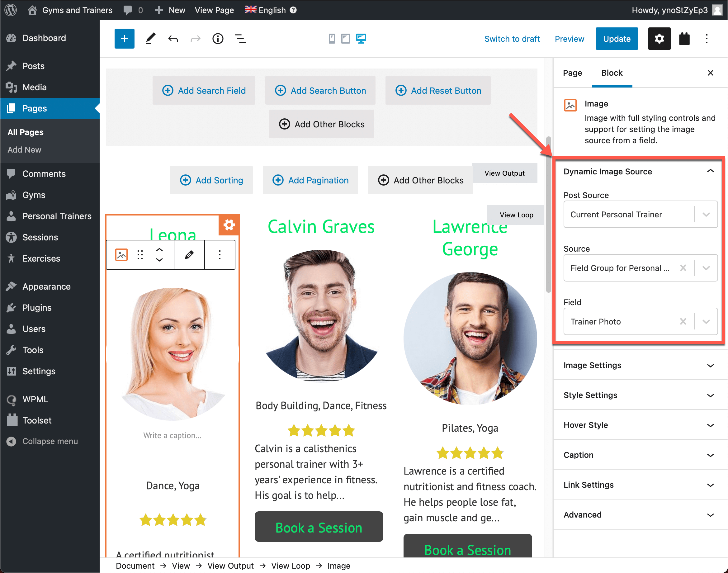Open the content structure info icon

218,39
